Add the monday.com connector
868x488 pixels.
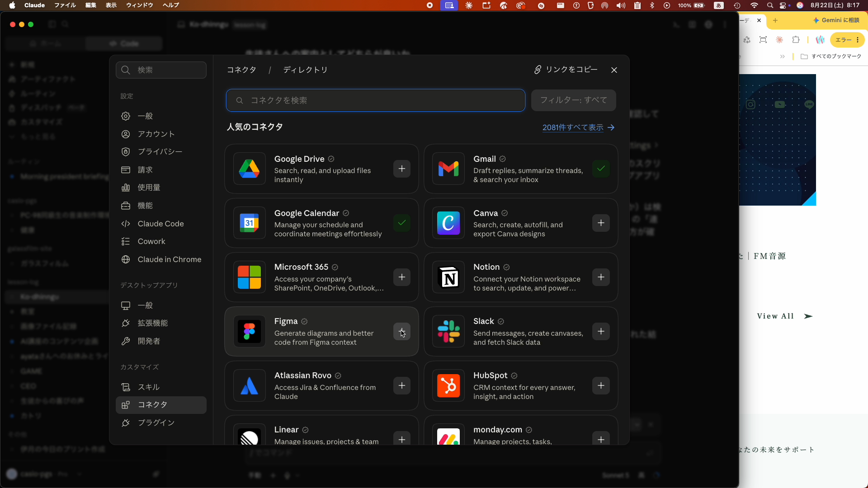pos(601,439)
